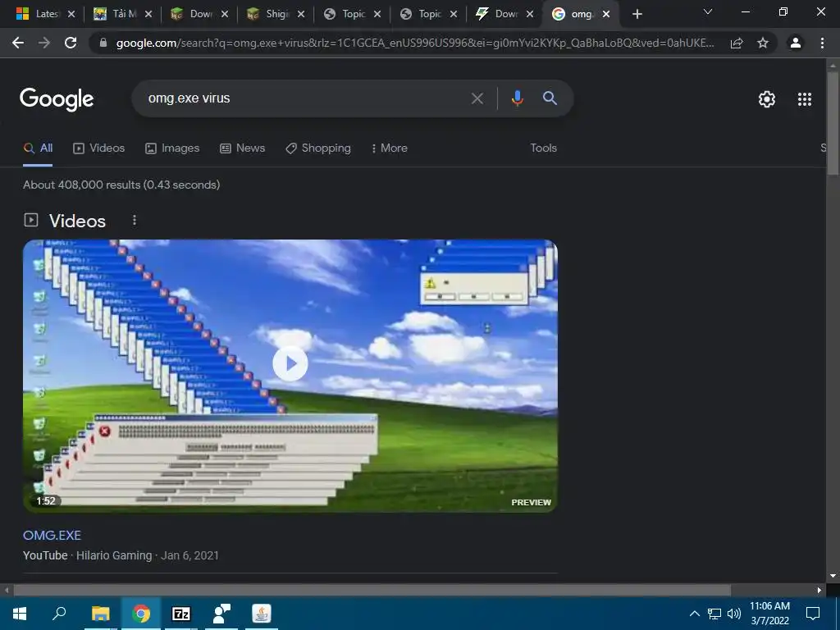Click the magnifier search button

550,98
